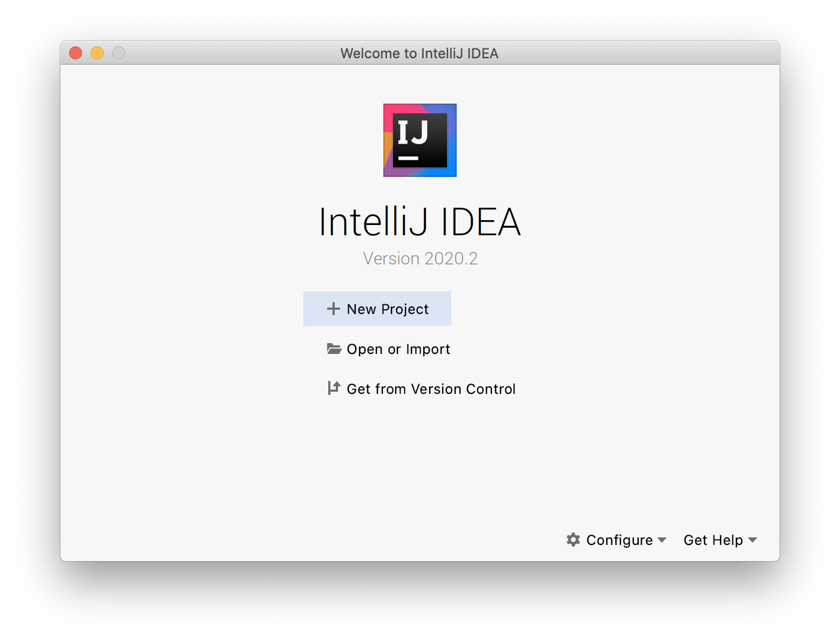
Task: Start a New Project
Action: [377, 309]
